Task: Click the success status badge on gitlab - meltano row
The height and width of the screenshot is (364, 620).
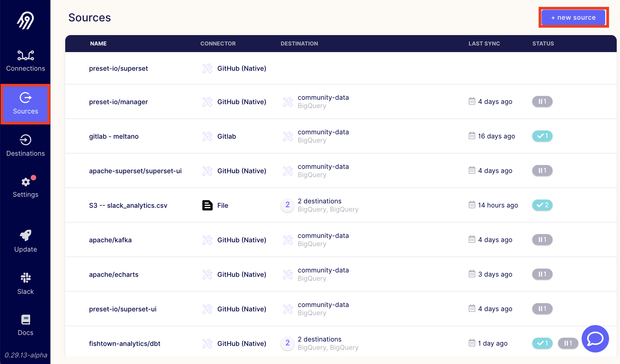Action: (542, 136)
